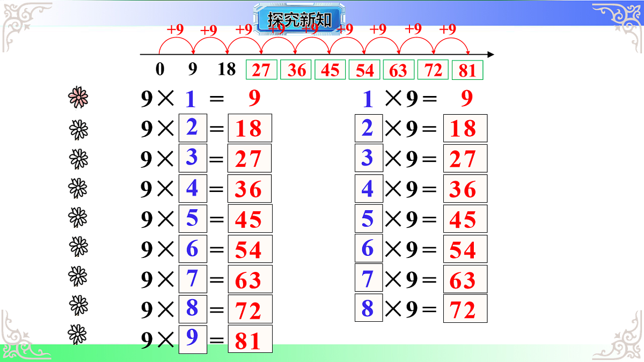
Task: Click the red answer box showing 54
Action: coord(250,249)
